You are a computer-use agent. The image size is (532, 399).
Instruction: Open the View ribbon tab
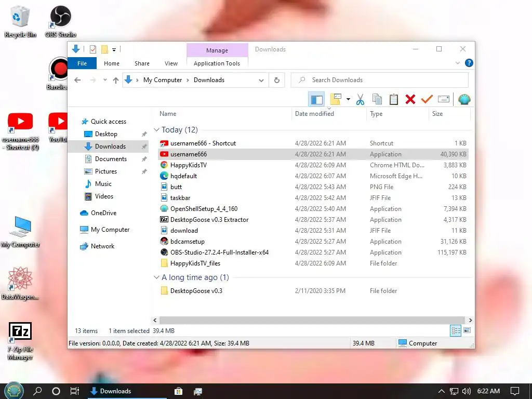(x=171, y=63)
